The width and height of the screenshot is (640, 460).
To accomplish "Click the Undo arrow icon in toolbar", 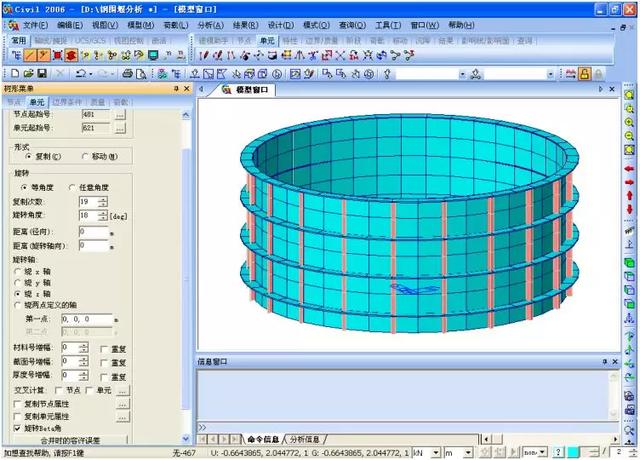I will pyautogui.click(x=80, y=73).
